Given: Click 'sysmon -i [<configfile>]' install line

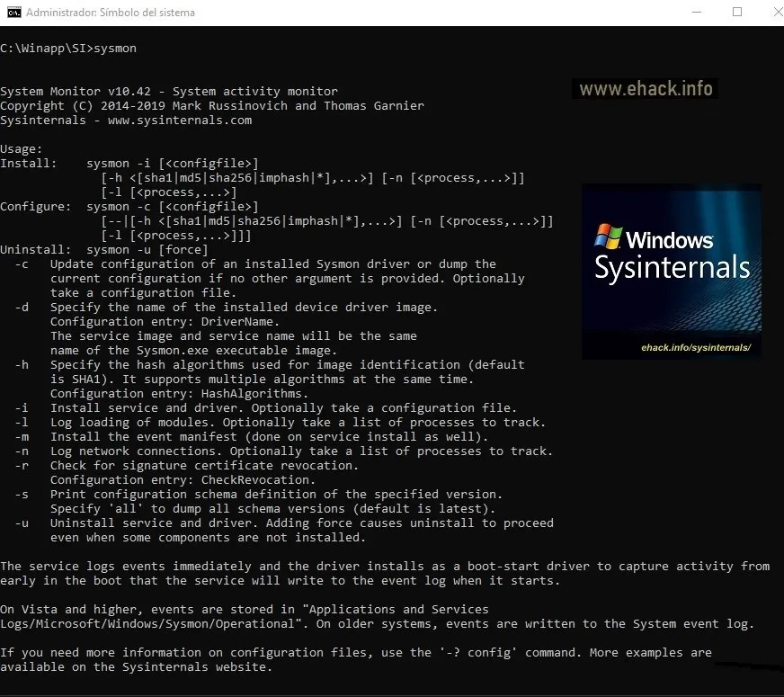Looking at the screenshot, I should pos(173,164).
